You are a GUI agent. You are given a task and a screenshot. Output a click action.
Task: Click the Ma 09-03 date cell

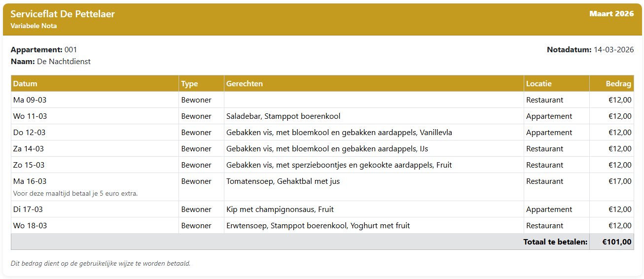pos(30,100)
